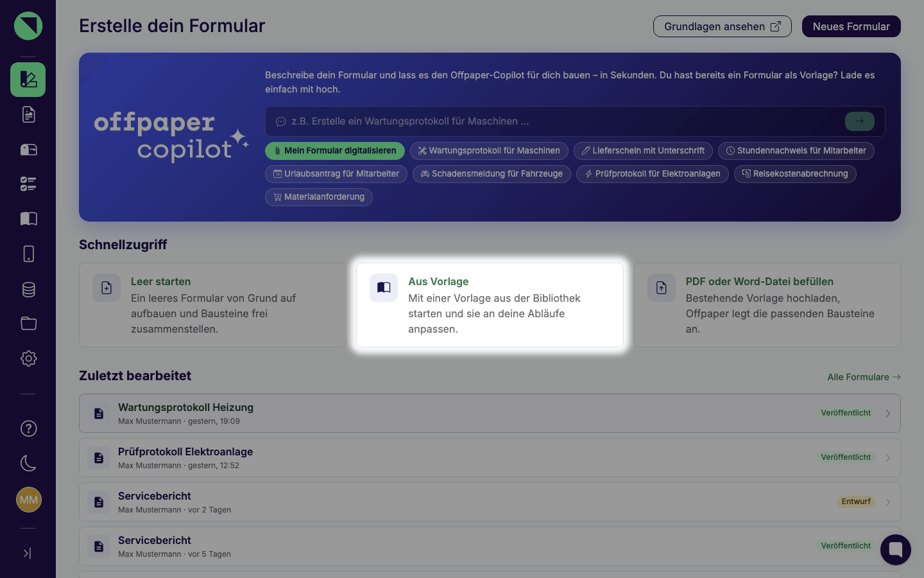Open the Wartungsprotokoll Heizung form title

(185, 407)
